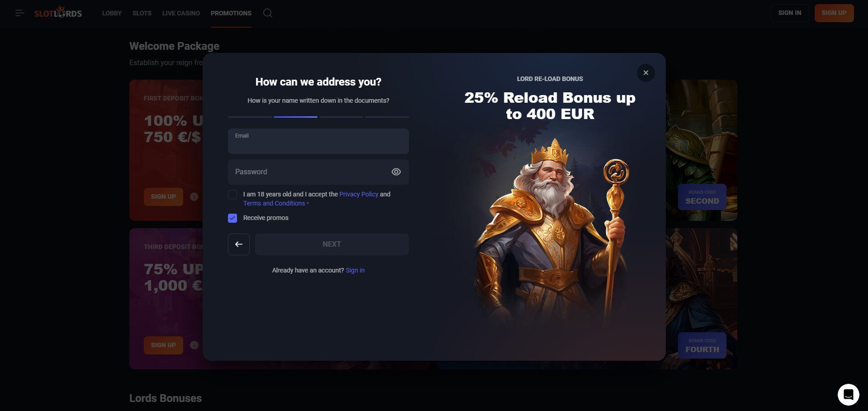The width and height of the screenshot is (868, 411).
Task: Uncheck the Receive promos checkbox
Action: click(x=232, y=218)
